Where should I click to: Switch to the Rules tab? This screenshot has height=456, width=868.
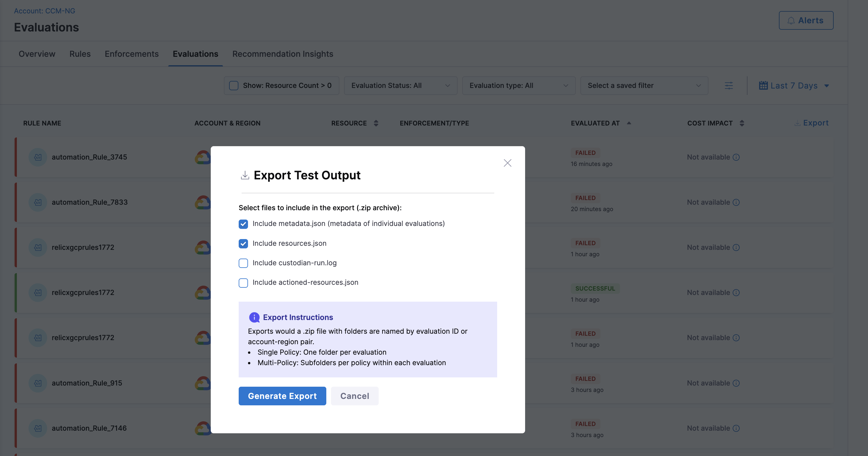[x=80, y=54]
